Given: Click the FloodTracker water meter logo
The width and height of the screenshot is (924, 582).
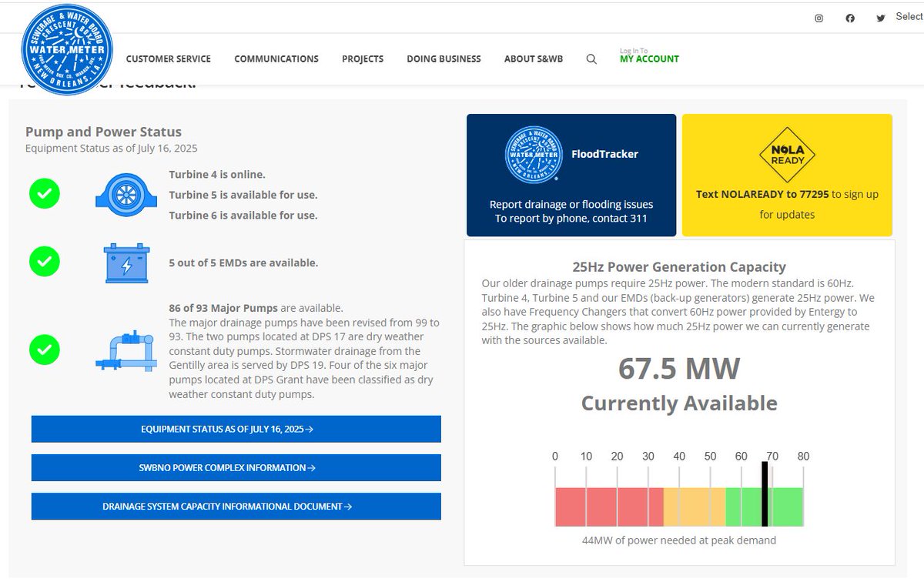Looking at the screenshot, I should coord(532,155).
